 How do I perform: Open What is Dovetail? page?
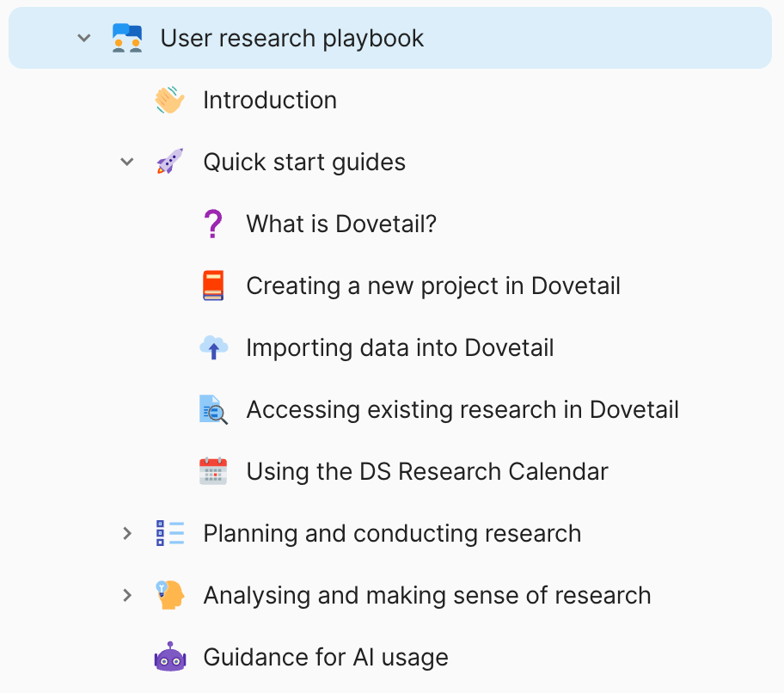click(x=341, y=224)
